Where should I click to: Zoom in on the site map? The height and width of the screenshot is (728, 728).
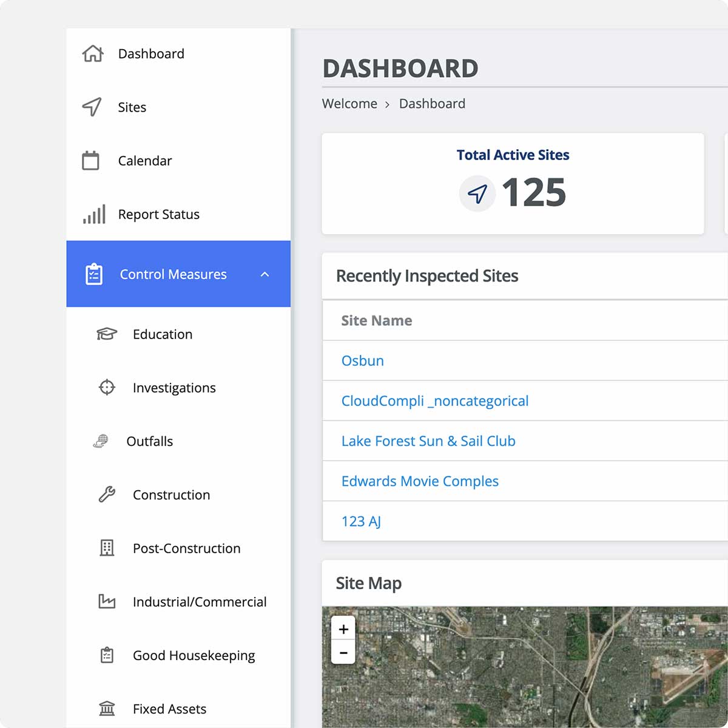343,629
